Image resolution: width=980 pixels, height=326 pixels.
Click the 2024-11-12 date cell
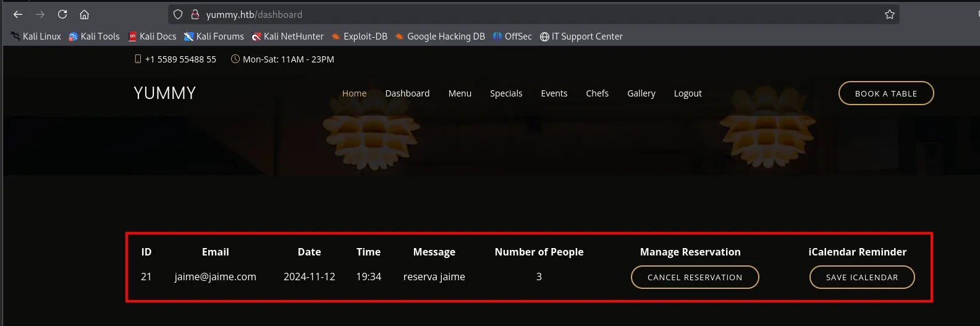click(310, 277)
